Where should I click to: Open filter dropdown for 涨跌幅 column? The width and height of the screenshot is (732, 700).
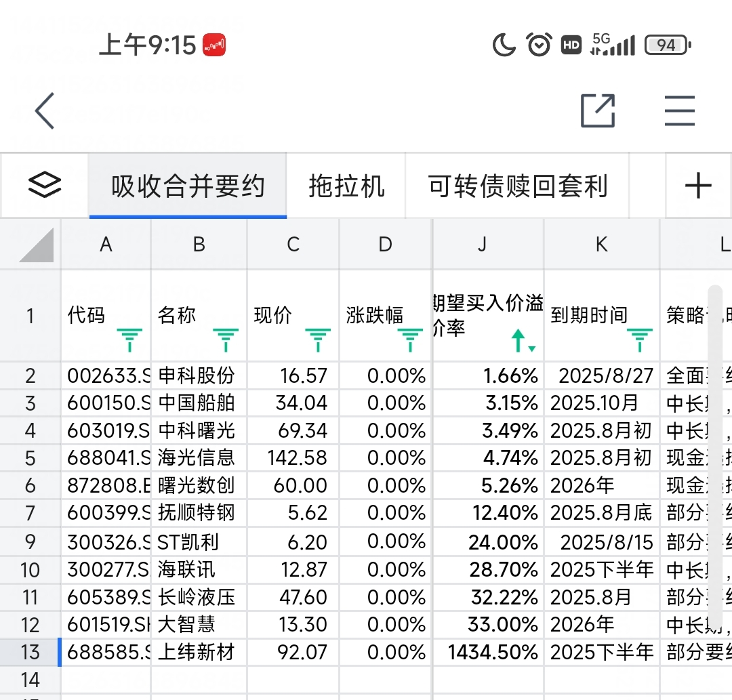tap(409, 339)
